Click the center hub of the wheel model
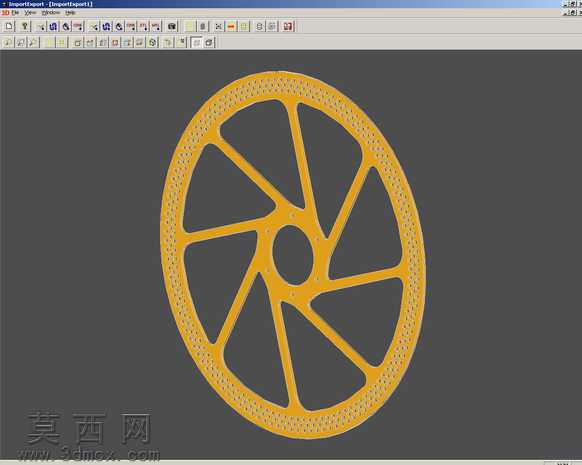This screenshot has width=582, height=465. (293, 255)
